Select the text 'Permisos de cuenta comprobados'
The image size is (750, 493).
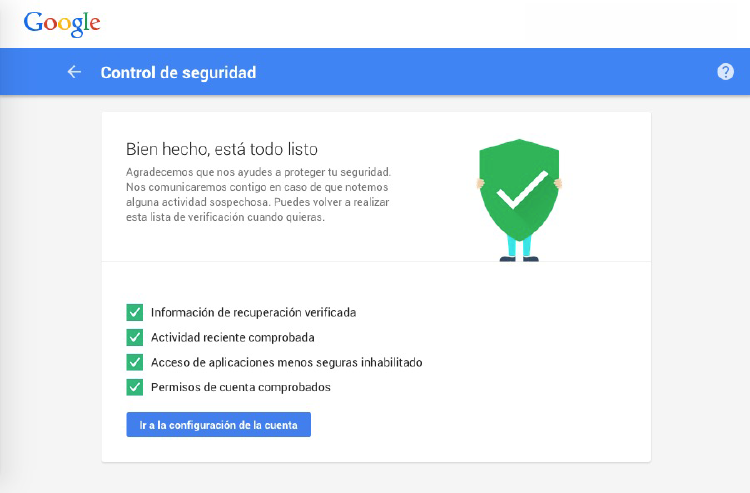point(241,387)
